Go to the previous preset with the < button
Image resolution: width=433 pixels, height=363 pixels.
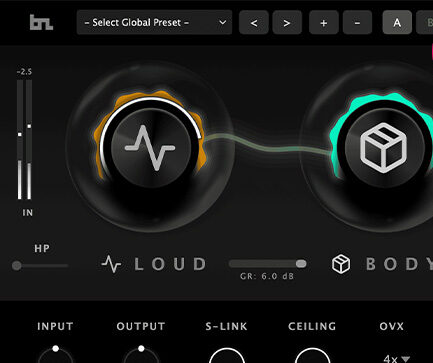pyautogui.click(x=254, y=23)
